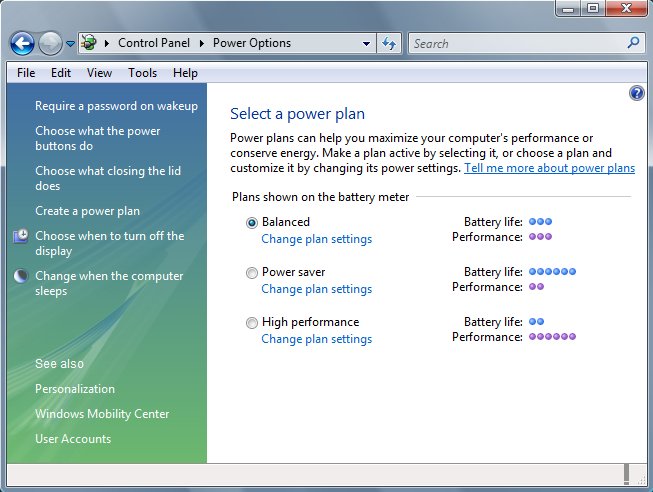The height and width of the screenshot is (492, 653).
Task: Open Choose what the power buttons do
Action: pyautogui.click(x=97, y=138)
